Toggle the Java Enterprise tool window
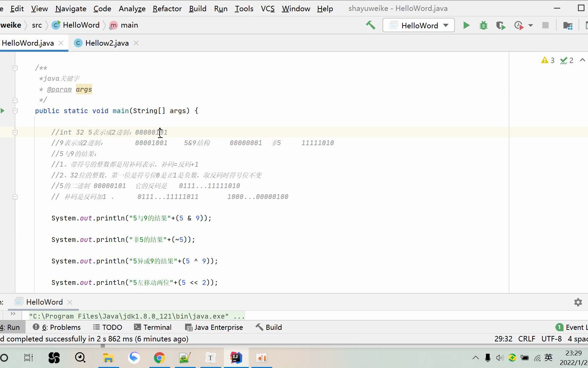This screenshot has height=368, width=588. tap(214, 327)
